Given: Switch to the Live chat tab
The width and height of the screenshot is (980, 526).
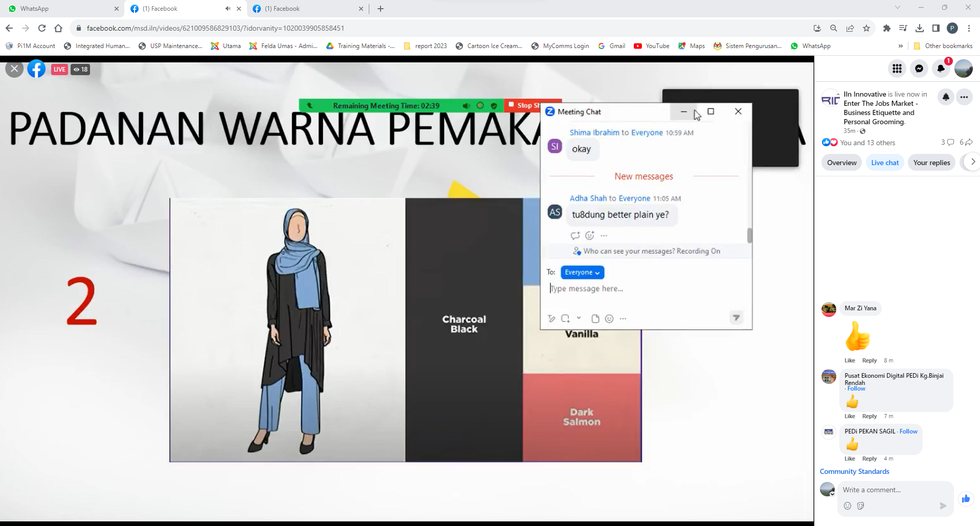Looking at the screenshot, I should coord(884,163).
